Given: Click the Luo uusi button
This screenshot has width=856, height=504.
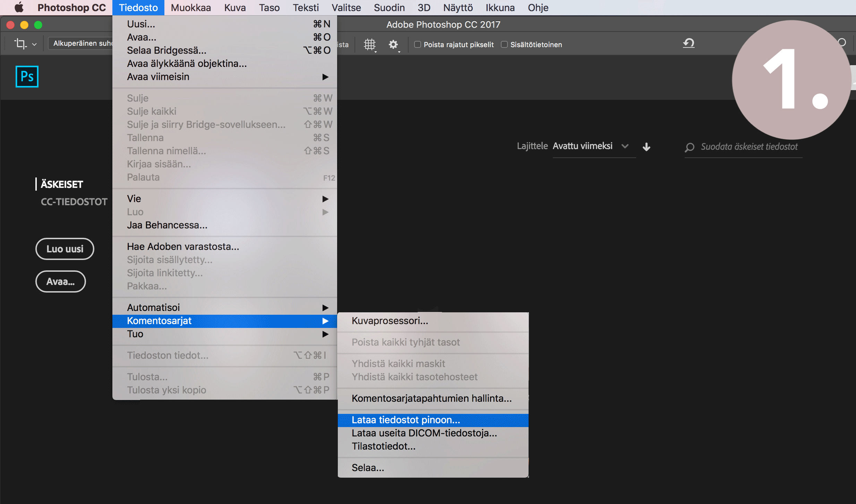Looking at the screenshot, I should [x=65, y=249].
